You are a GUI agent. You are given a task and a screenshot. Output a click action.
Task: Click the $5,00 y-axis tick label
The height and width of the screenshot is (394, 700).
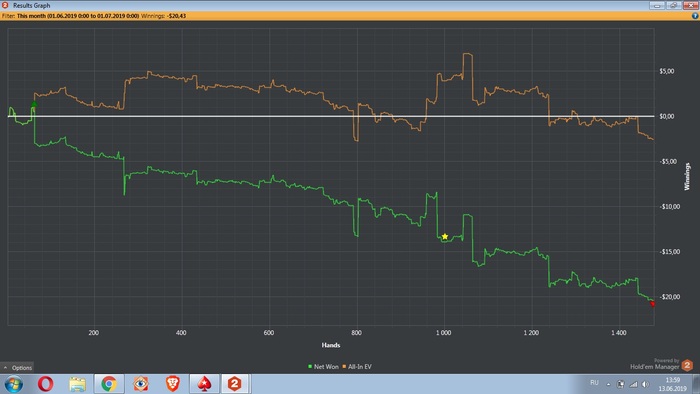pyautogui.click(x=667, y=71)
